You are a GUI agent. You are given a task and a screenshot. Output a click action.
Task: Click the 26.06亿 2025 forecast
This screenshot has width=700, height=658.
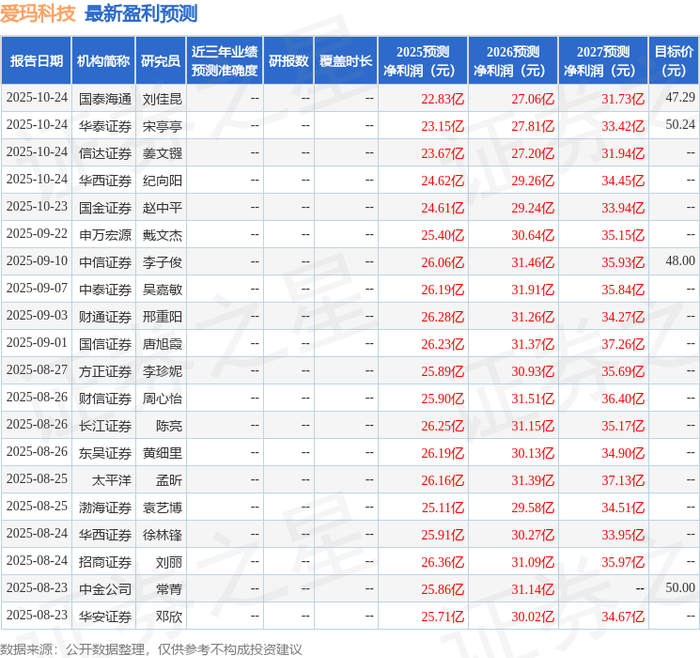pyautogui.click(x=442, y=262)
